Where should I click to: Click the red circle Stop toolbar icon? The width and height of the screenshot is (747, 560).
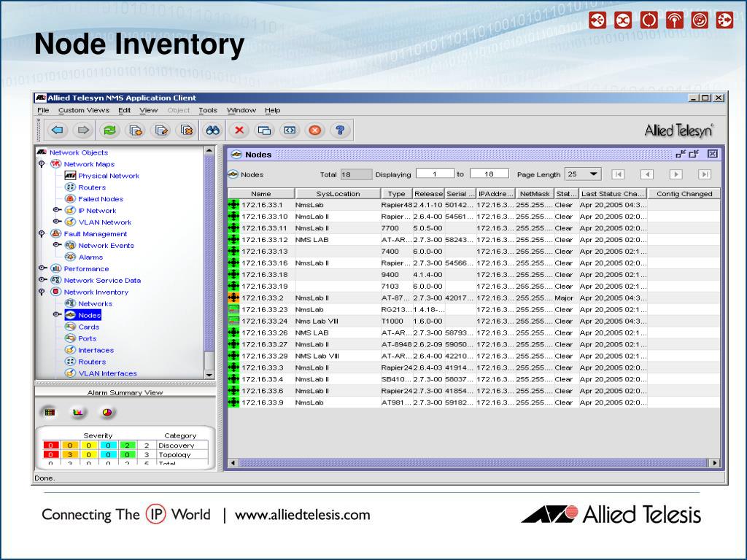coord(315,130)
